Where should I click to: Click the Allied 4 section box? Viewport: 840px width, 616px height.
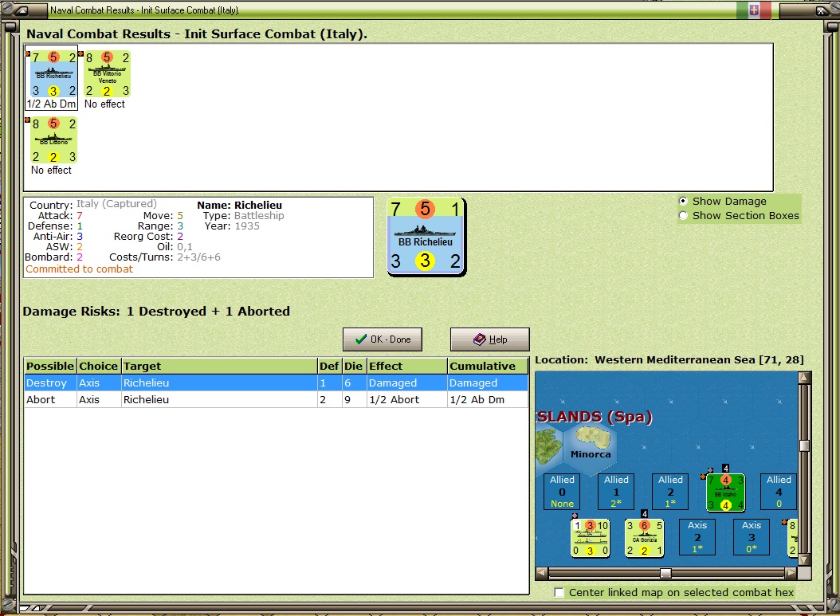click(x=779, y=491)
